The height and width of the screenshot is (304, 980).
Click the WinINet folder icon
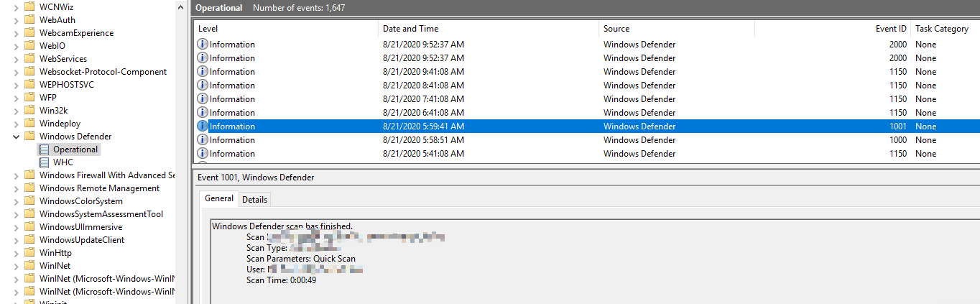[x=29, y=266]
